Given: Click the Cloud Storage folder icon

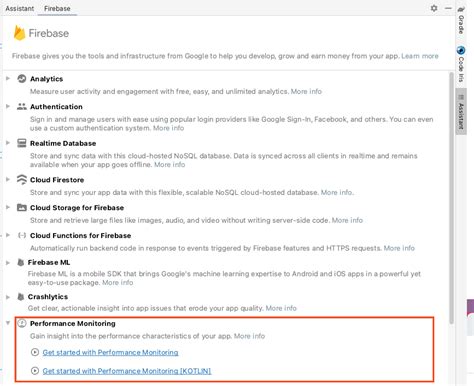Looking at the screenshot, I should point(22,207).
